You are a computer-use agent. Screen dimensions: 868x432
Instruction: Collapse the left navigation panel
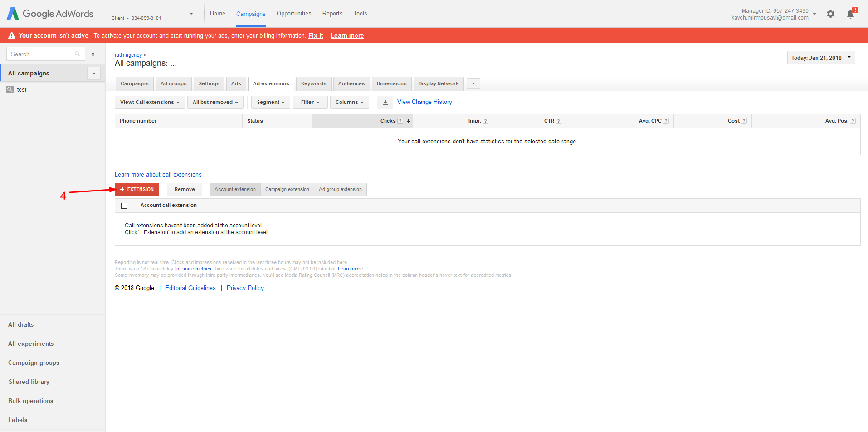coord(93,54)
